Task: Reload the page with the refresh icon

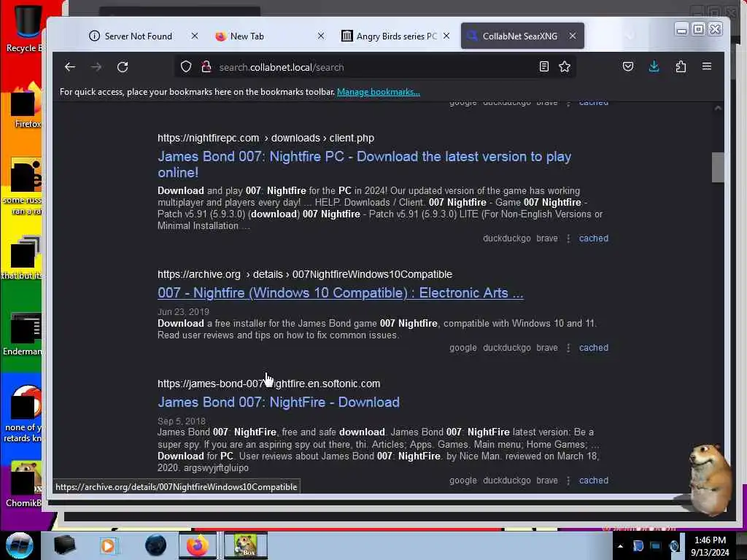Action: coord(123,67)
